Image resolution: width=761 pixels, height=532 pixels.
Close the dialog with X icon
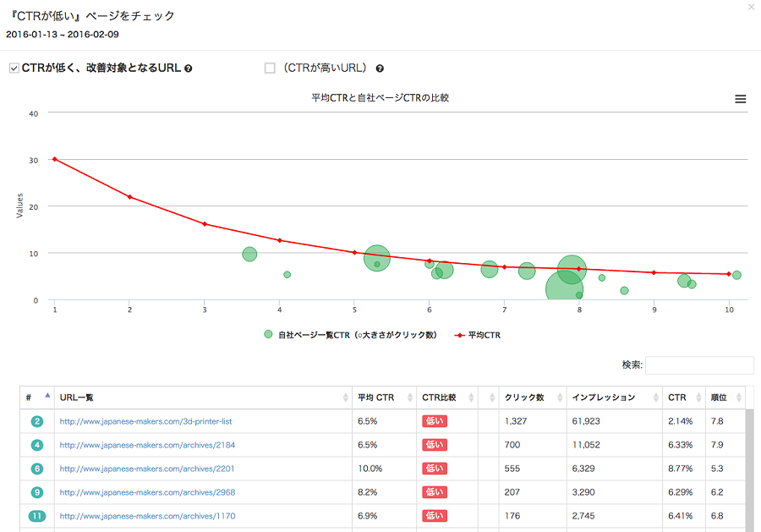coord(752,8)
